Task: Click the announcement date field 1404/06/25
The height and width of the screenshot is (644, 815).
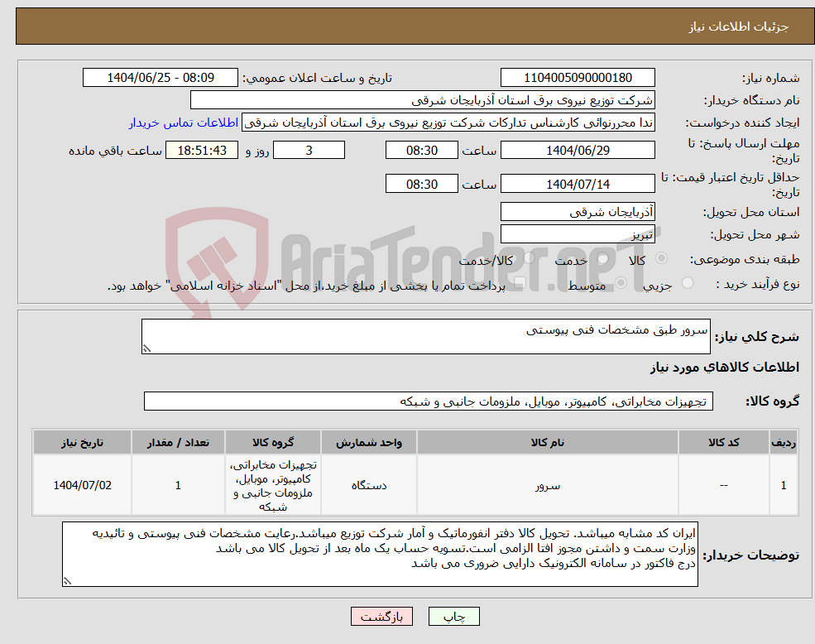Action: 160,77
